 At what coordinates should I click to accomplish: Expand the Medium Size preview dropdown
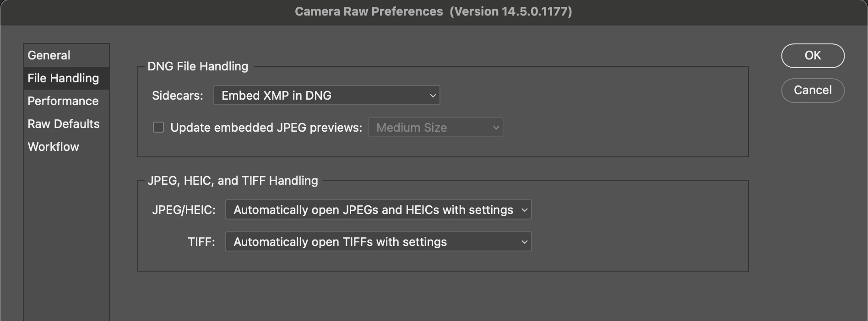(x=435, y=128)
